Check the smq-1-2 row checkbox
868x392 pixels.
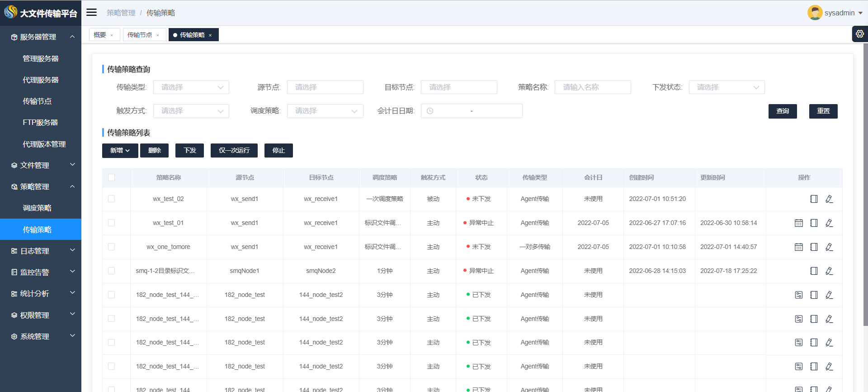pyautogui.click(x=112, y=271)
